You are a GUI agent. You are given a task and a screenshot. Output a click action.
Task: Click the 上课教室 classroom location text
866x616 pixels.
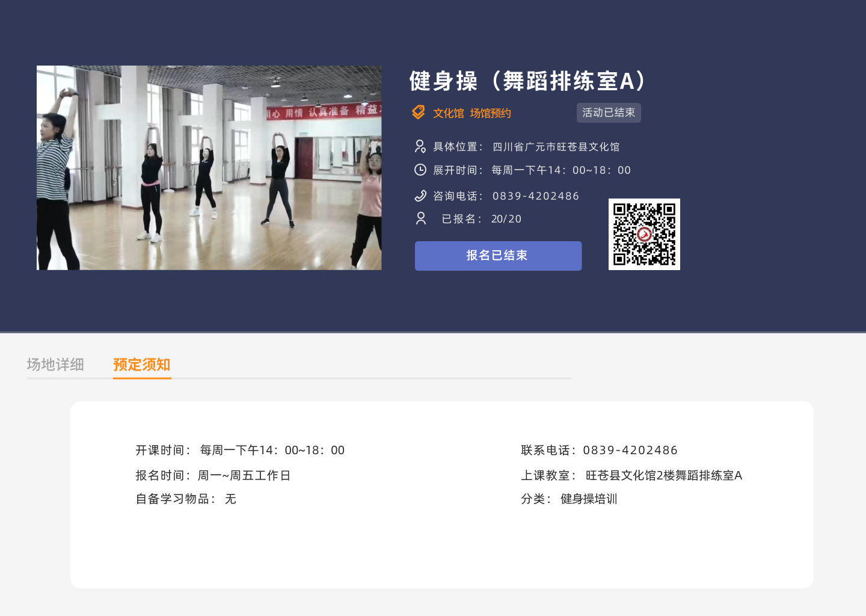(663, 475)
